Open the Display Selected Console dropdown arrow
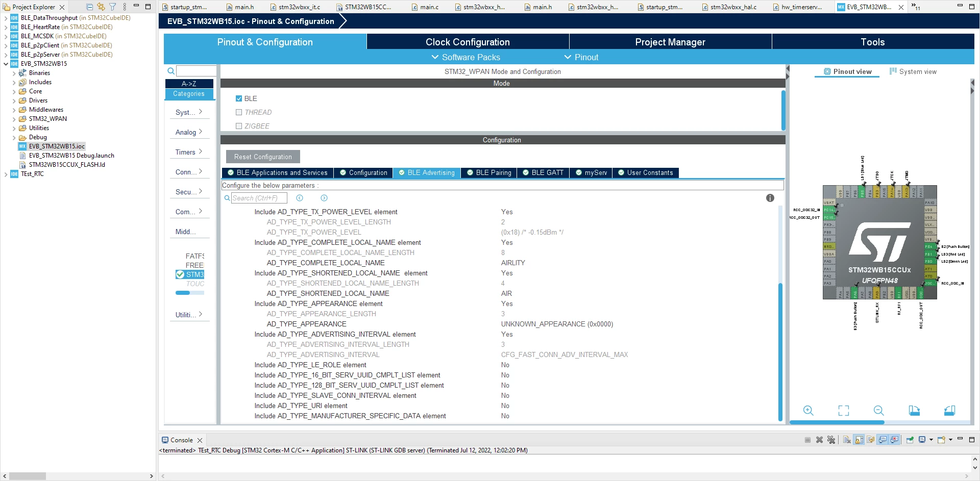Viewport: 980px width, 481px height. [x=931, y=440]
